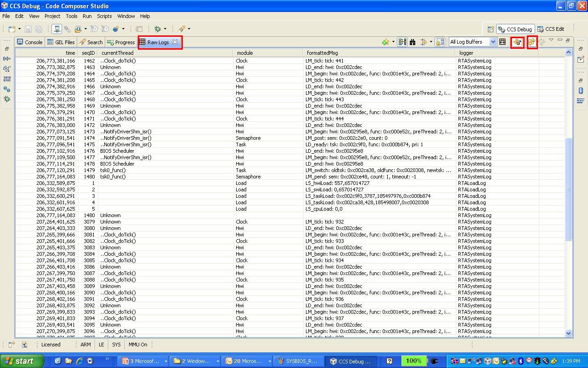Open the dropdown arrow beside the debug icon
The width and height of the screenshot is (588, 368).
click(165, 29)
